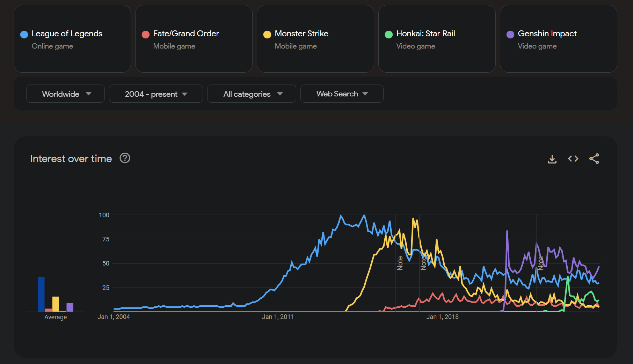Click the blue League of Legends average bar

pyautogui.click(x=41, y=294)
